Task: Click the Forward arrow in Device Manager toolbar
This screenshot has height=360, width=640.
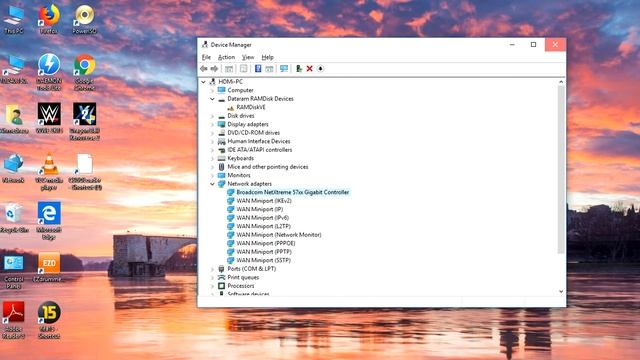Action: point(214,69)
